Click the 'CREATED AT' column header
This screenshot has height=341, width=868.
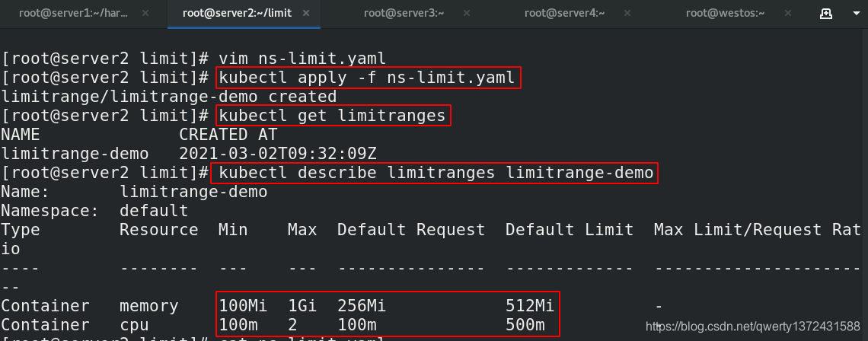click(x=228, y=135)
